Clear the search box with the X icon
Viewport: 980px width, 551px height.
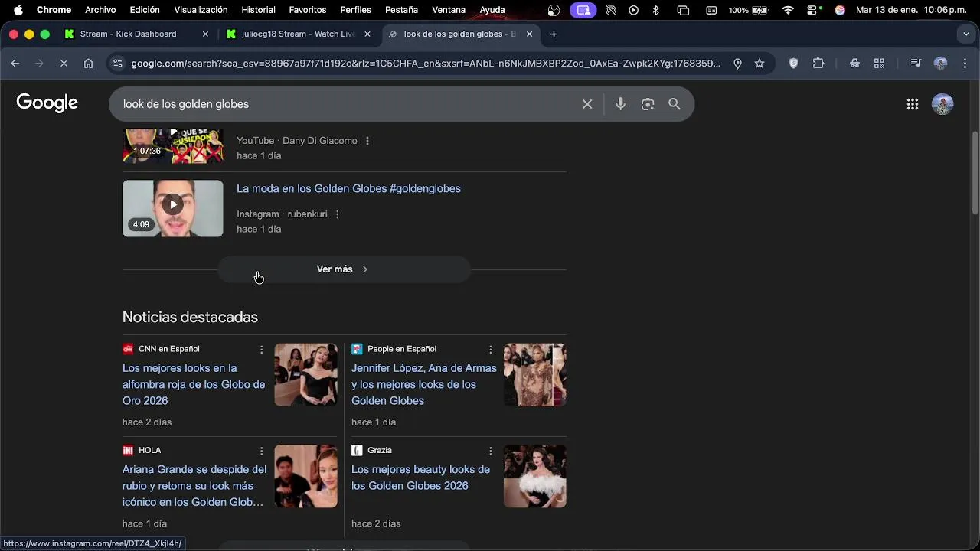pos(587,104)
